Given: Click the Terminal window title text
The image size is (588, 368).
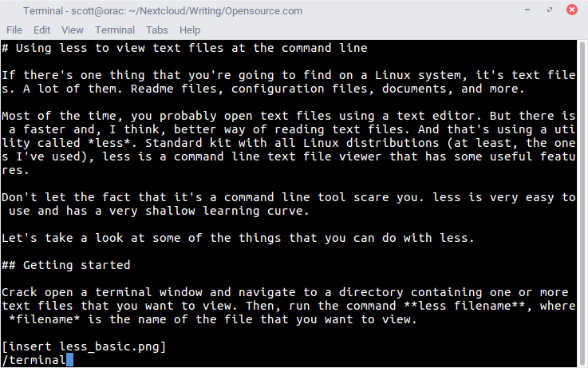Looking at the screenshot, I should pos(163,11).
